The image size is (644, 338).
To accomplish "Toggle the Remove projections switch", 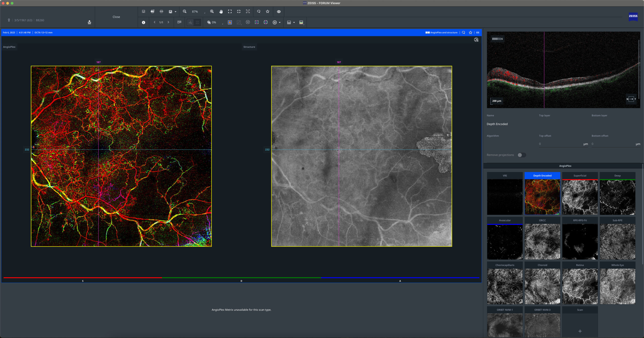I will 521,155.
